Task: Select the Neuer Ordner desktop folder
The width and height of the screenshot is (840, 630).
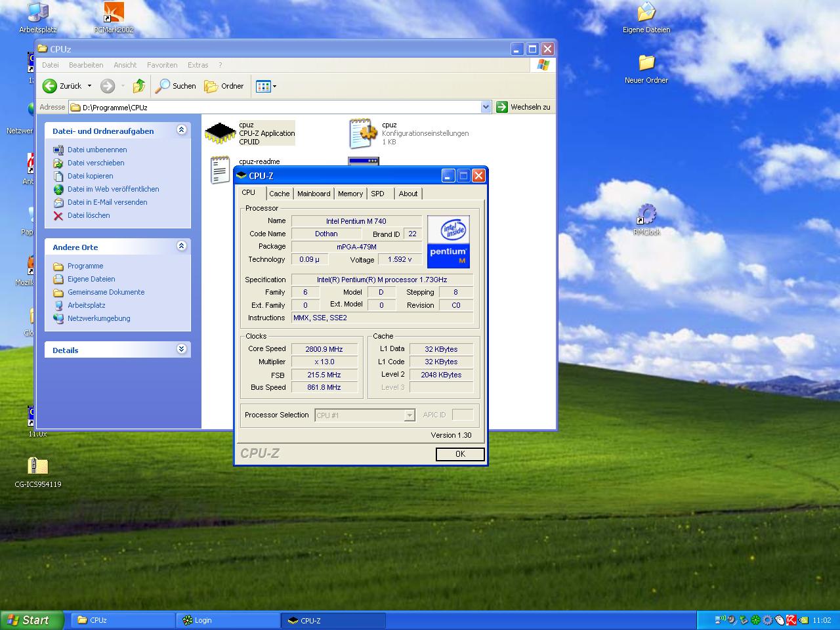Action: pyautogui.click(x=646, y=68)
